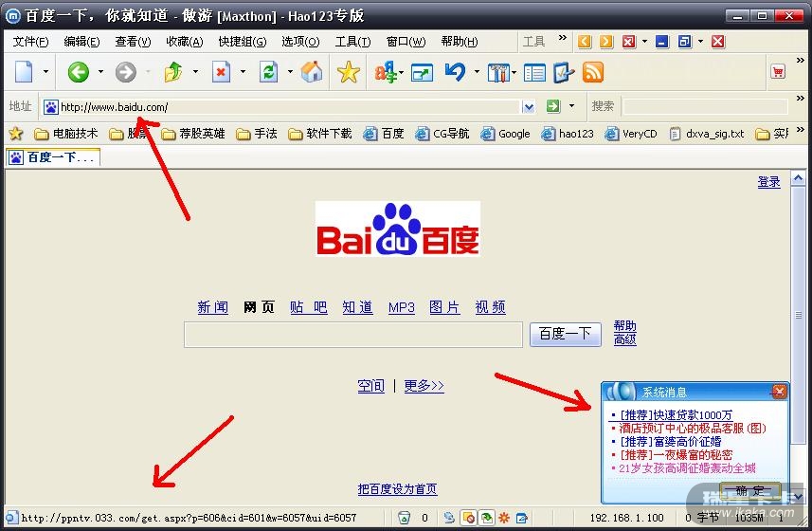Open the 电脑技术 favorites folder
This screenshot has height=531, width=812.
coord(66,134)
